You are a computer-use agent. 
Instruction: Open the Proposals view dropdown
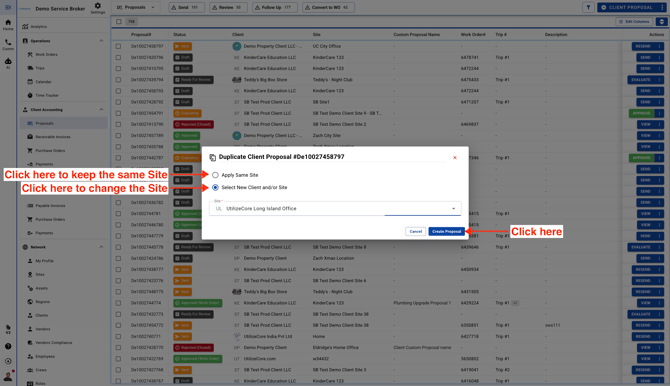click(135, 7)
